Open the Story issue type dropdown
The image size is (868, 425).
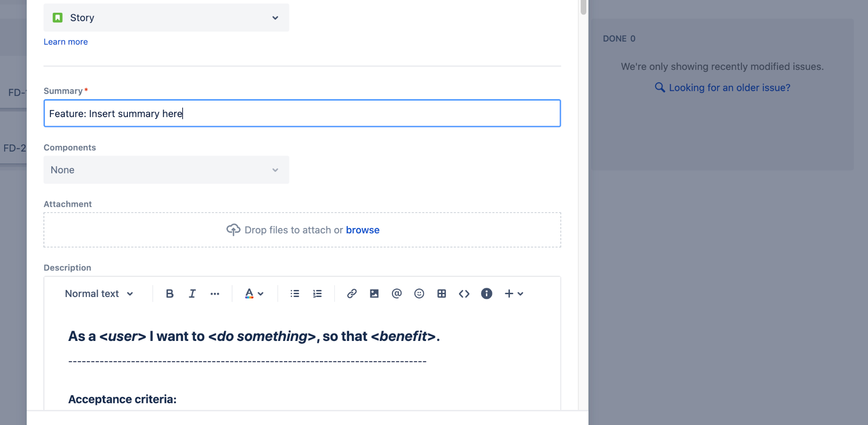[x=167, y=18]
